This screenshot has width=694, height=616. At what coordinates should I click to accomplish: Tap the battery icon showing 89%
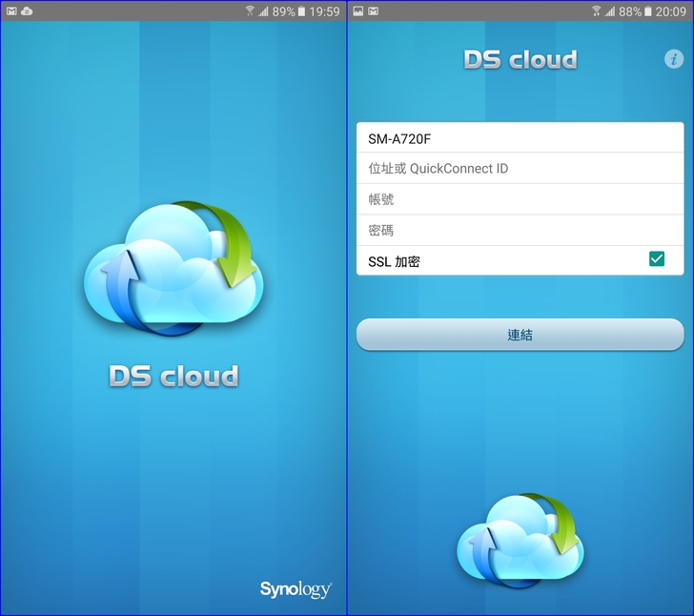point(302,11)
